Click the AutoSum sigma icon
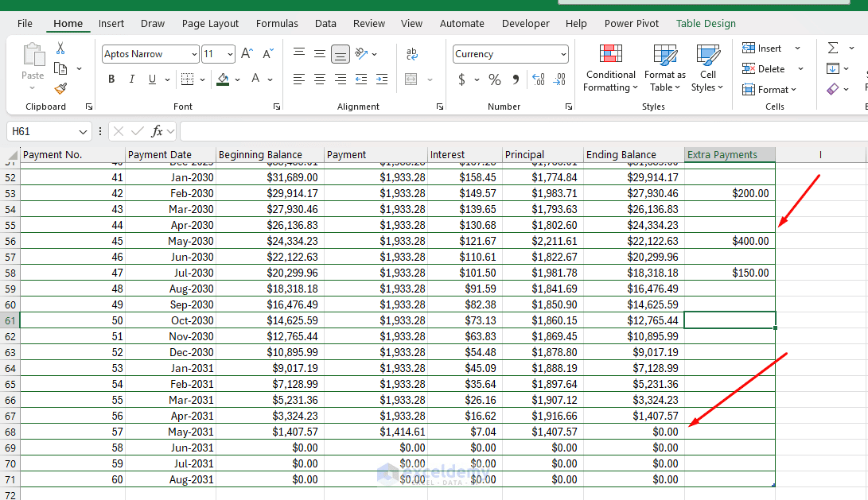 (832, 48)
